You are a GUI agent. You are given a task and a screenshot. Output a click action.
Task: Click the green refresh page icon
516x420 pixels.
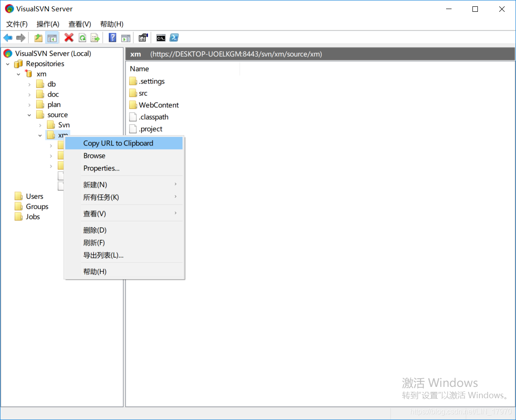tap(82, 38)
